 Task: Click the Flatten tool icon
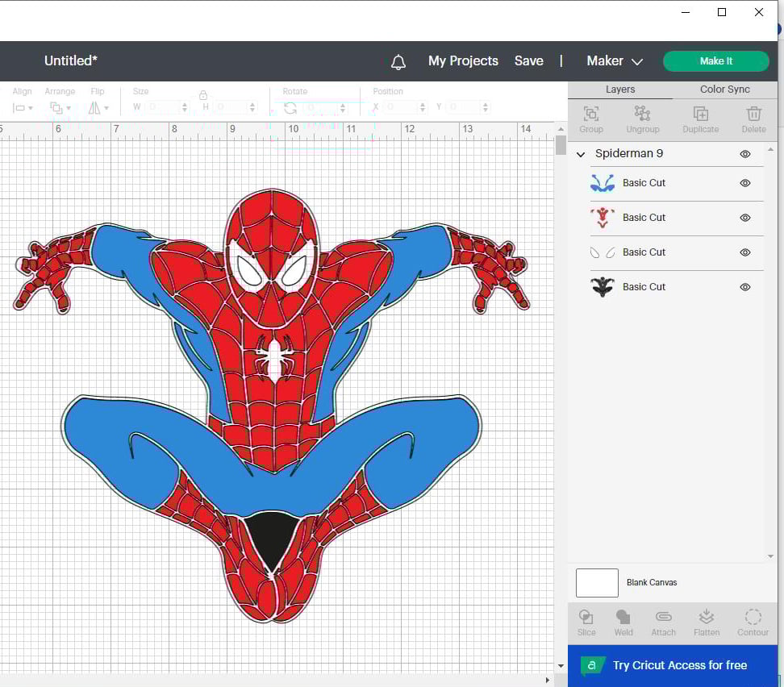point(706,618)
